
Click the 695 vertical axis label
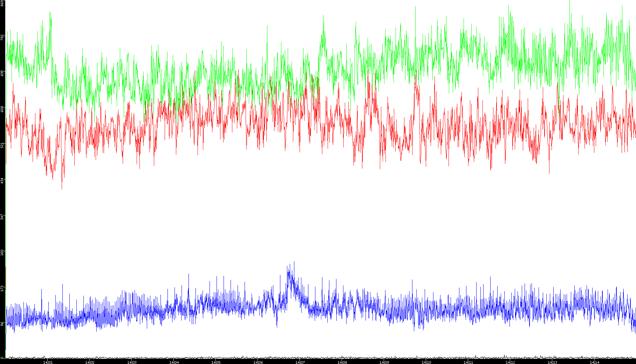pyautogui.click(x=2, y=73)
